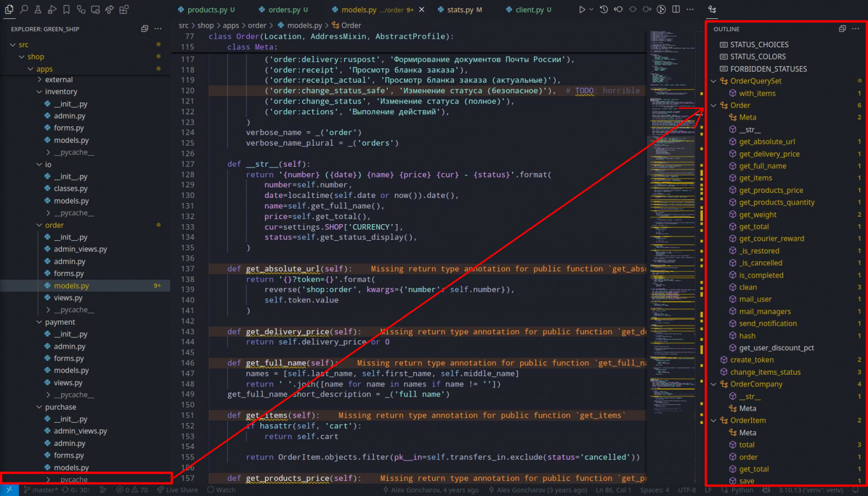Split the editor into two columns

(x=675, y=9)
